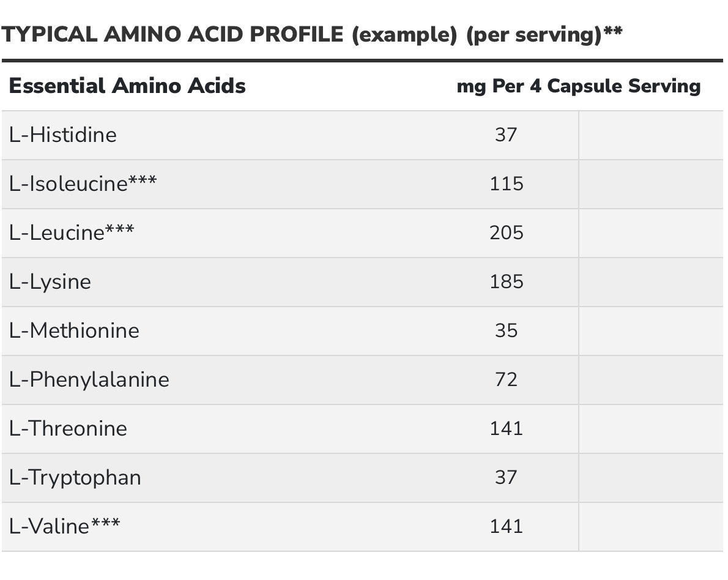Select the L-Histidine row label
728x580 pixels.
click(x=63, y=135)
